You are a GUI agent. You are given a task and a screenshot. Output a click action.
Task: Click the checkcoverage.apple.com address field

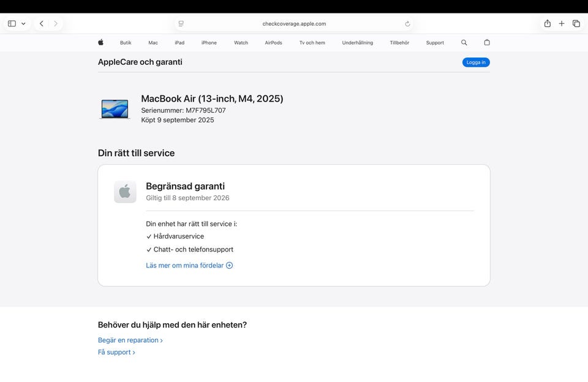pos(294,24)
